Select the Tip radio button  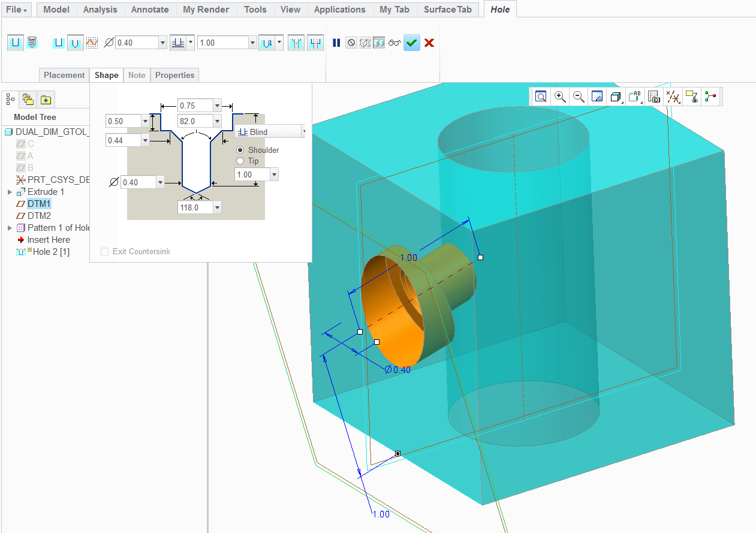click(240, 161)
